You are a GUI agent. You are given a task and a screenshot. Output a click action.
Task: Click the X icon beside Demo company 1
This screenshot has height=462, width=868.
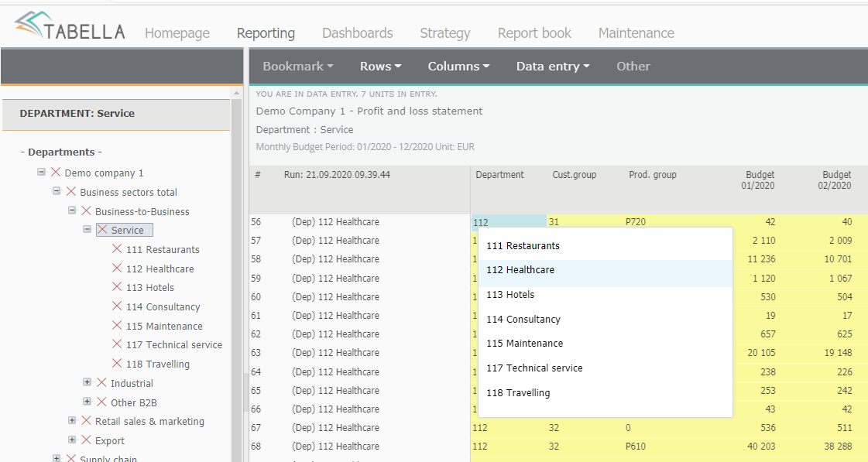56,172
